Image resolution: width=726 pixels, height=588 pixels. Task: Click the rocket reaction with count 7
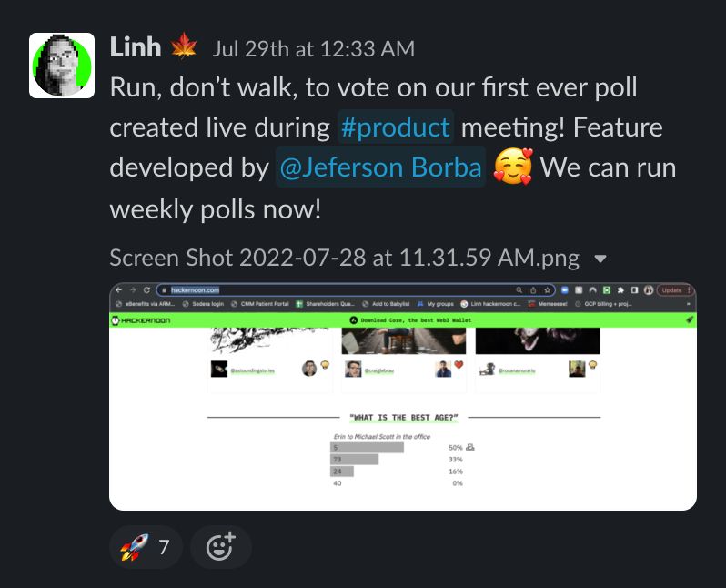pyautogui.click(x=146, y=547)
